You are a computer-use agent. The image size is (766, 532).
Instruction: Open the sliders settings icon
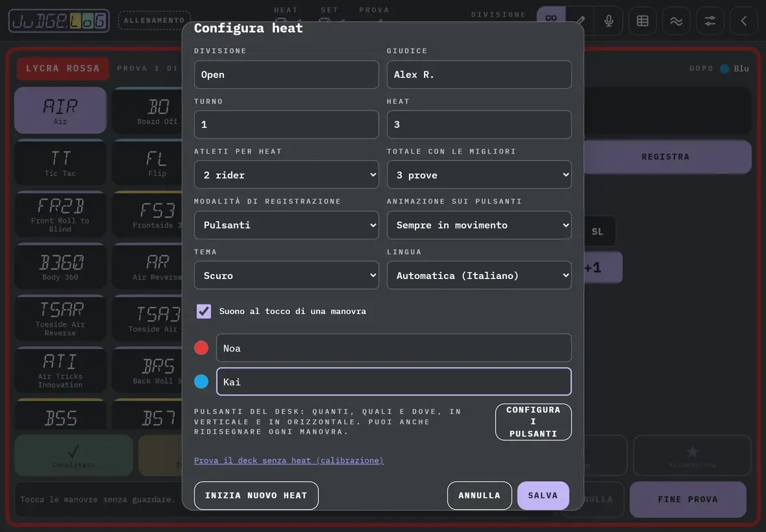pos(710,21)
